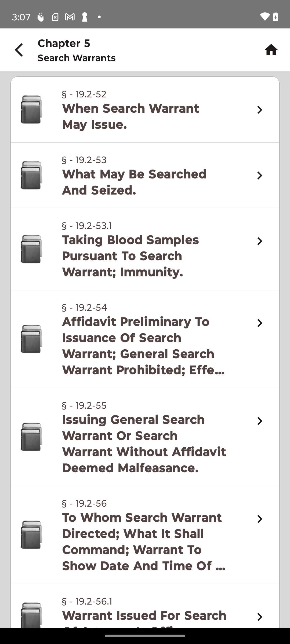Viewport: 290px width, 644px height.
Task: Expand chevron for Affidavit Preliminary section
Action: pos(259,323)
